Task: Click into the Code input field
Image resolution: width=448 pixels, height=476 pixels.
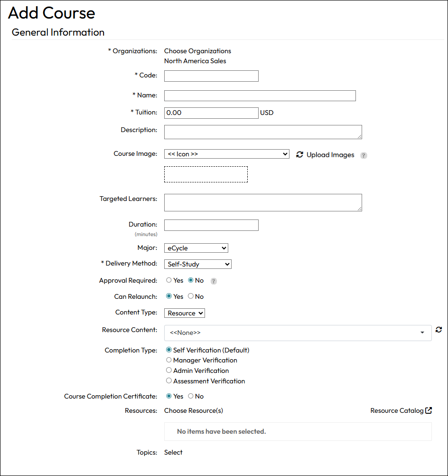Action: click(211, 76)
